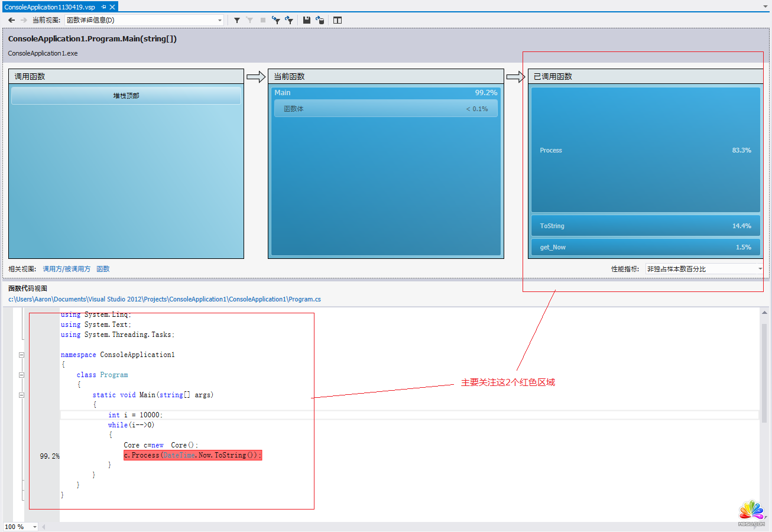
Task: Open the Program.cs file path link
Action: click(164, 299)
